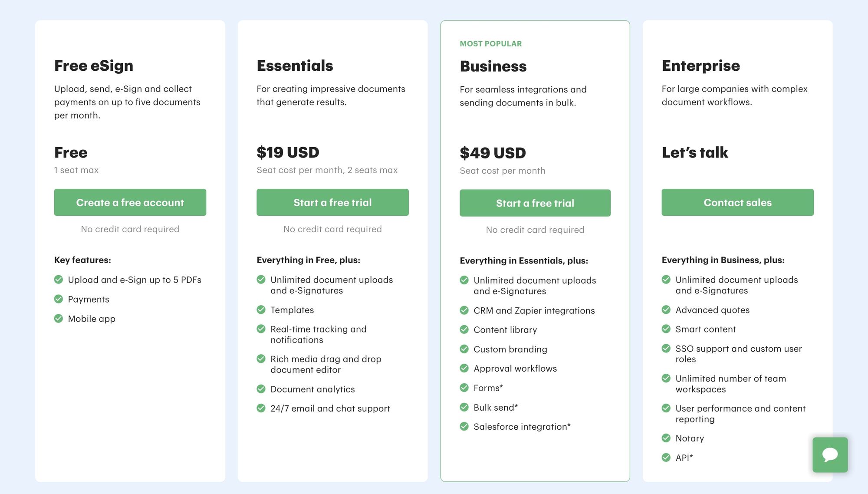Click the checkmark next to Templates
868x494 pixels.
(261, 310)
